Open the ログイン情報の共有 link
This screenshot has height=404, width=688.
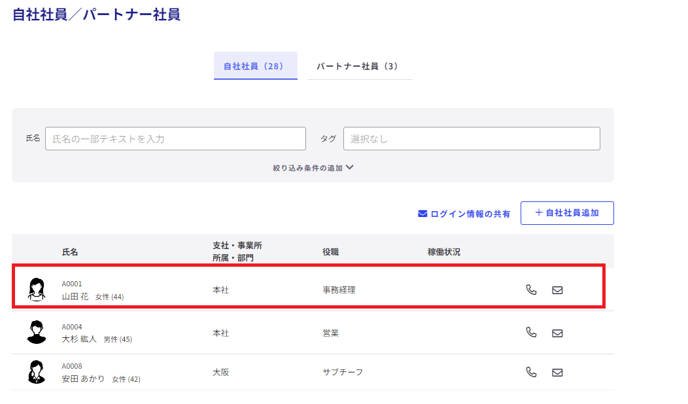tap(464, 214)
